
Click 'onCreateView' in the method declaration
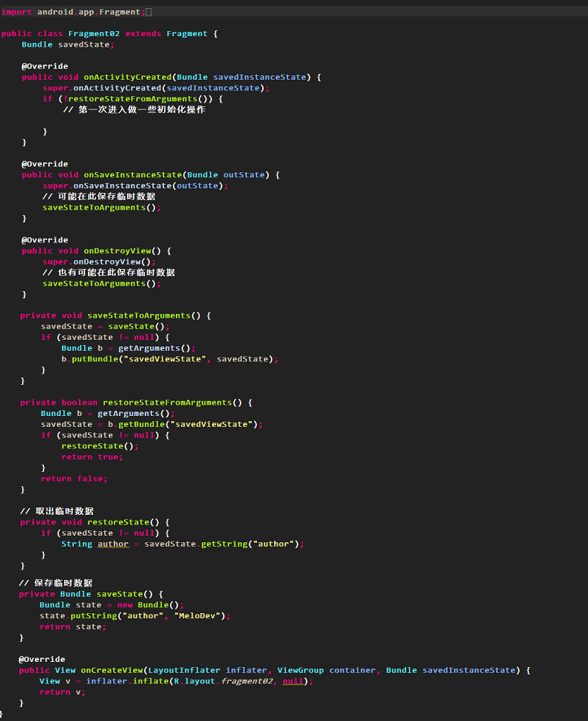pos(112,671)
